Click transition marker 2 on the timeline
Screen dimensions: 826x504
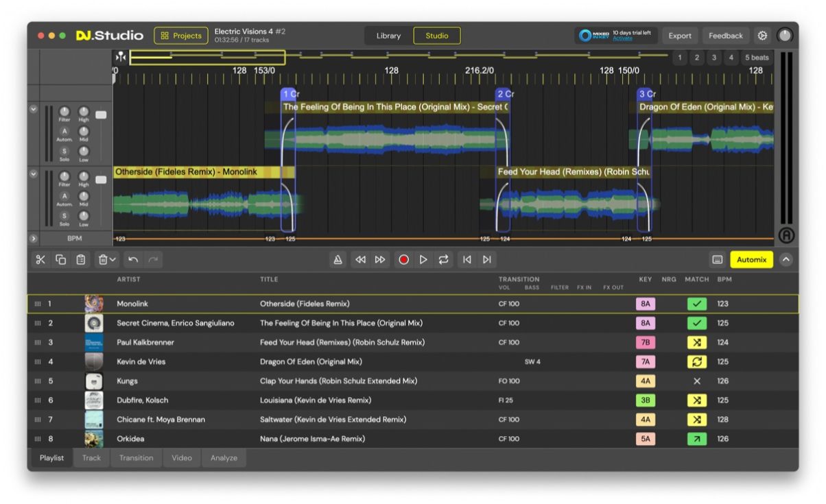coord(504,94)
